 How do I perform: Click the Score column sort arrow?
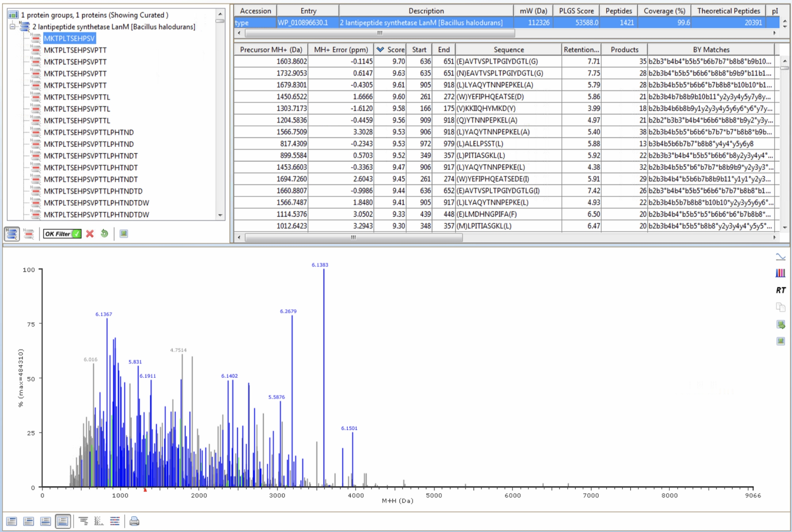pos(380,49)
